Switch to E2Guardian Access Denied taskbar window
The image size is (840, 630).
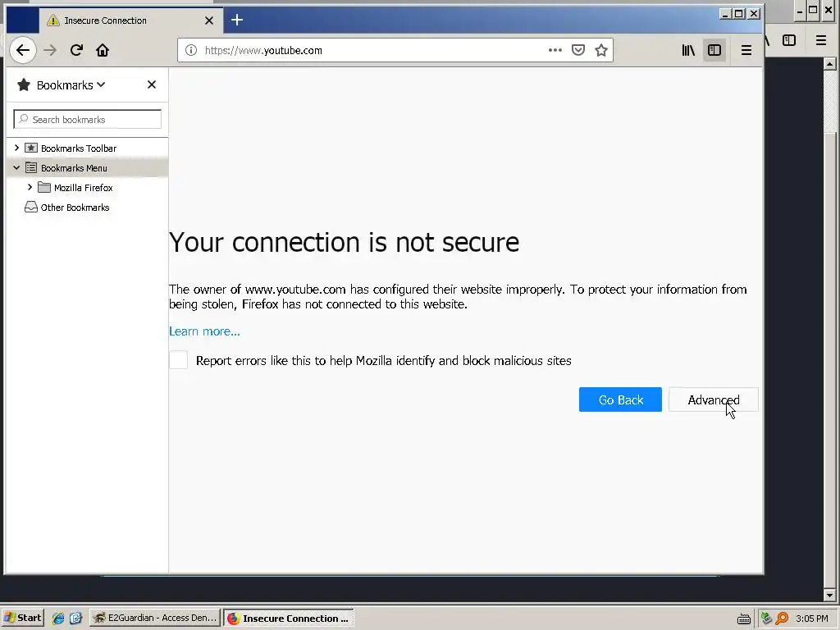tap(155, 618)
